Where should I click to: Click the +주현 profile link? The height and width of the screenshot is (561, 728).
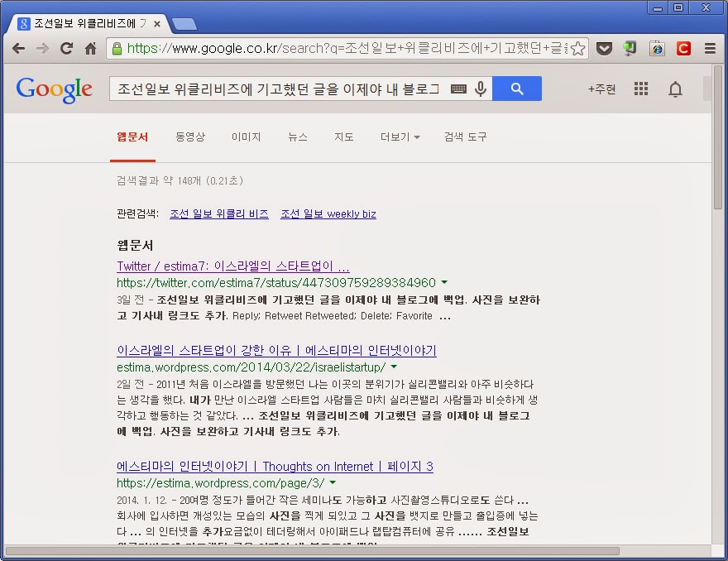(x=601, y=89)
